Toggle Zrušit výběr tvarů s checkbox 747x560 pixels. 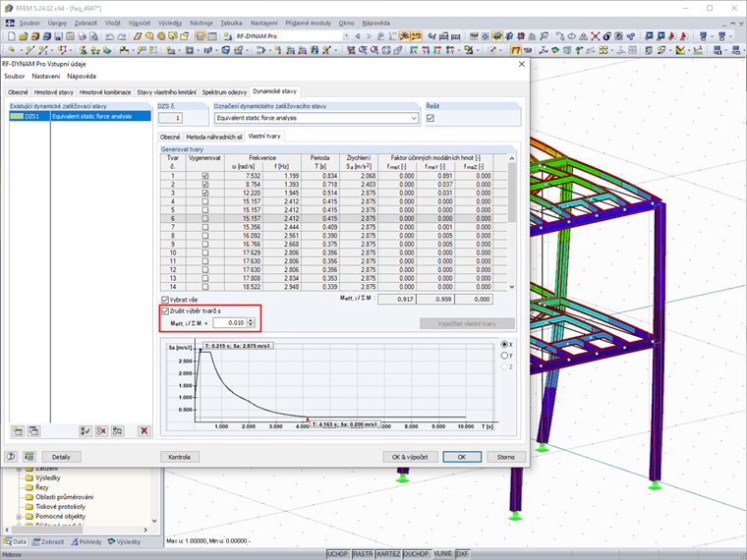point(165,311)
